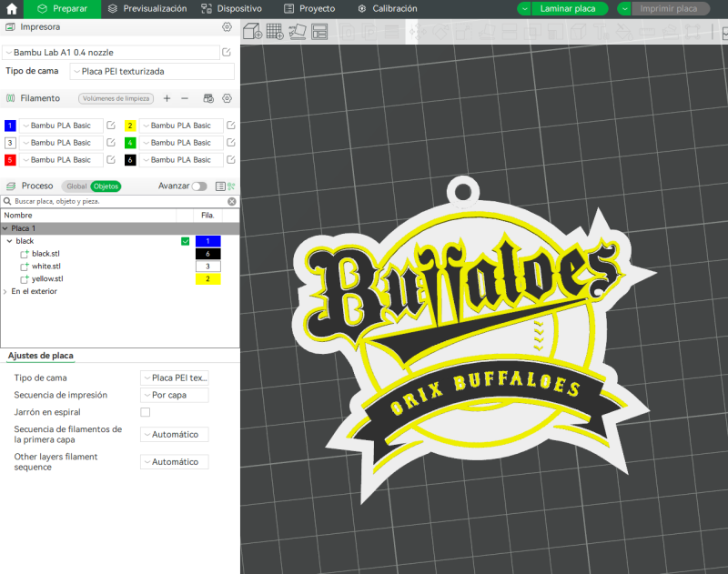Open compare presets icon next to Avanzar

point(231,186)
